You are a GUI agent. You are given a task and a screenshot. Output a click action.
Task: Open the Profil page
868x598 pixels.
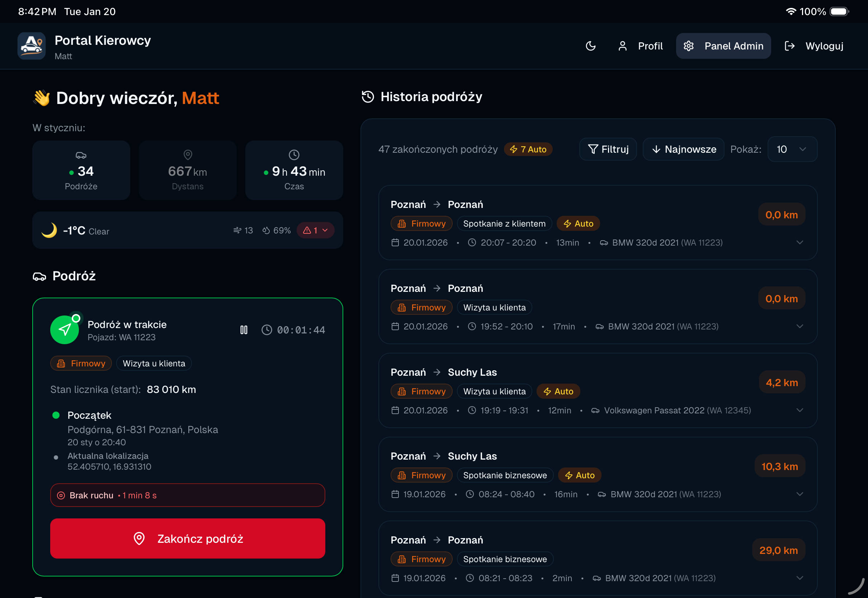tap(641, 46)
